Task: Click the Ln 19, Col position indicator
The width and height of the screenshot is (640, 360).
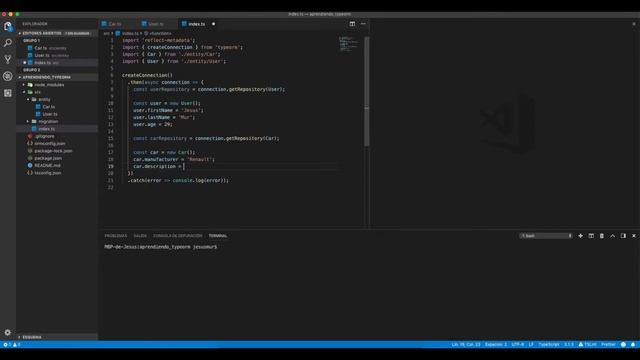Action: (x=466, y=344)
